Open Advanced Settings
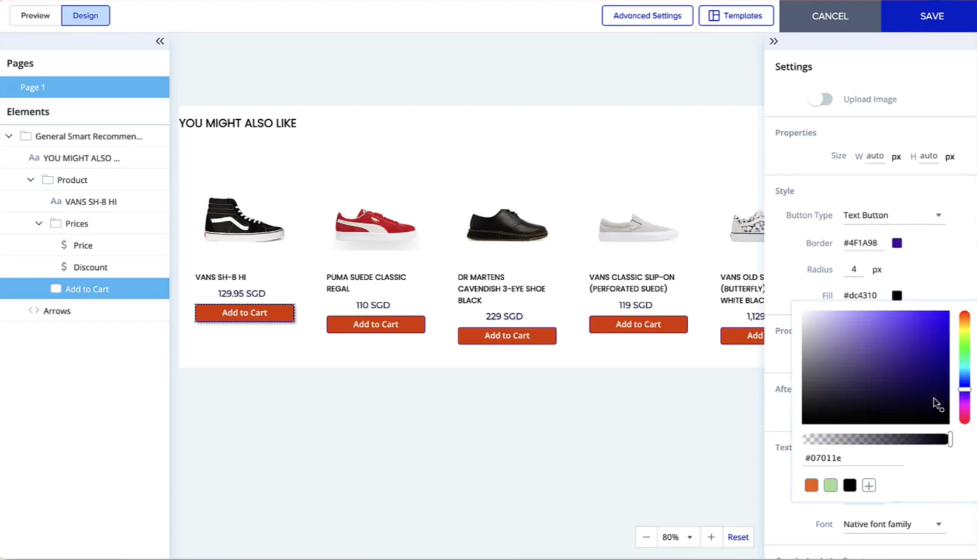This screenshot has width=977, height=560. 647,16
